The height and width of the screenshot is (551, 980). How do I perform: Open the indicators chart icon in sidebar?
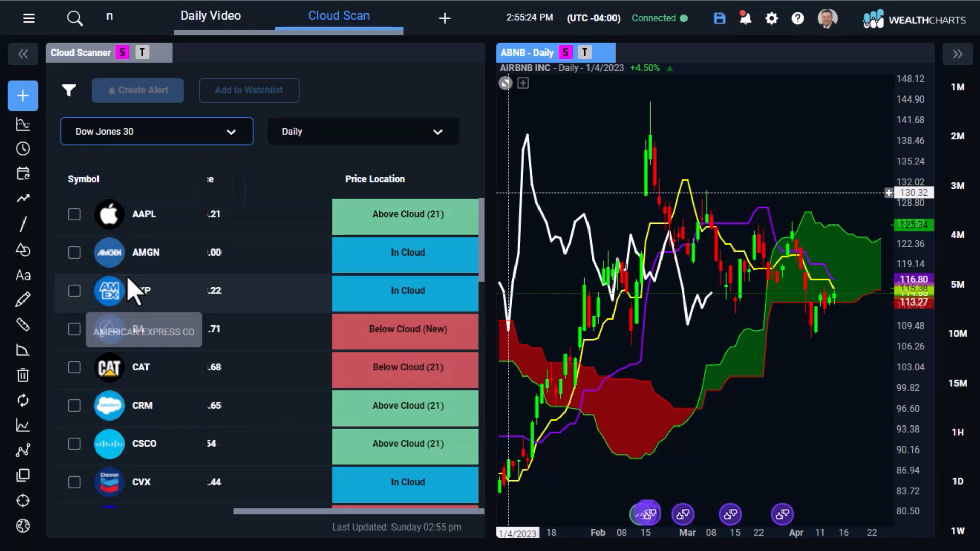click(x=23, y=124)
